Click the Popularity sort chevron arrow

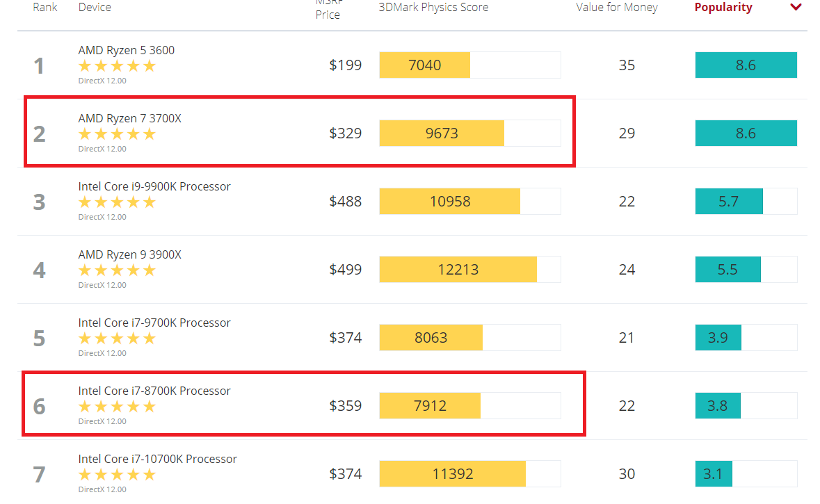(x=796, y=8)
